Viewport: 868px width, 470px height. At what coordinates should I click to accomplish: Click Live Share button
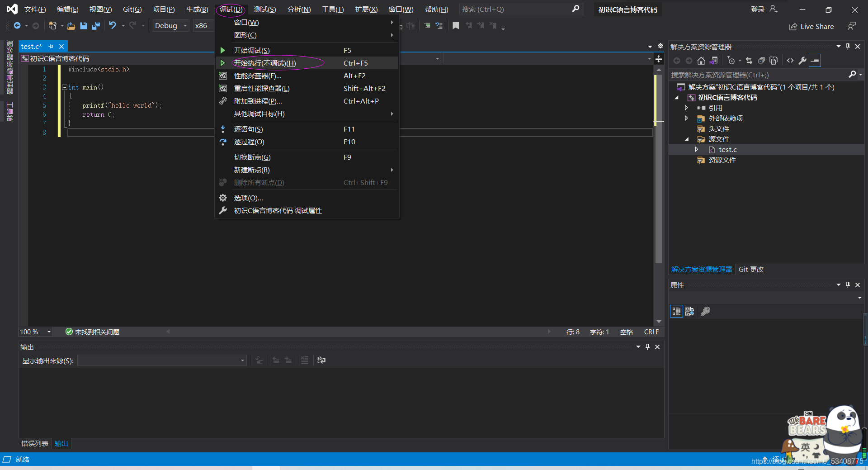click(812, 27)
